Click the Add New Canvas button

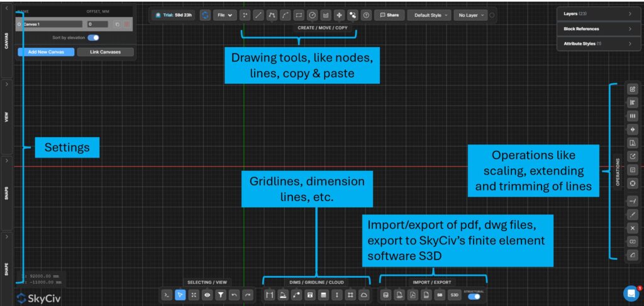point(46,52)
